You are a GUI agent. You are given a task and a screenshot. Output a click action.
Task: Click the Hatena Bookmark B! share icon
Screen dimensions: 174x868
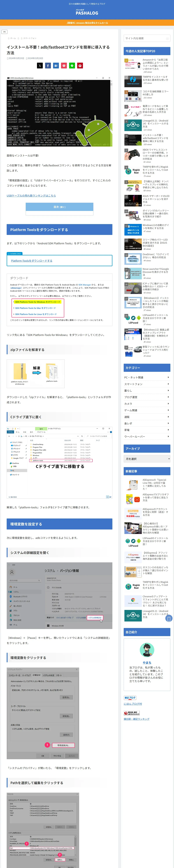(56, 66)
